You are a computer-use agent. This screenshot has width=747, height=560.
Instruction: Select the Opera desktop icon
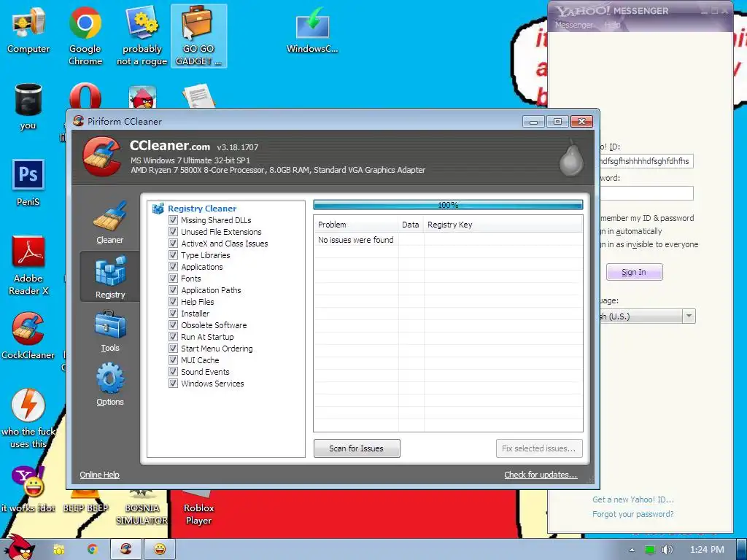[x=85, y=96]
